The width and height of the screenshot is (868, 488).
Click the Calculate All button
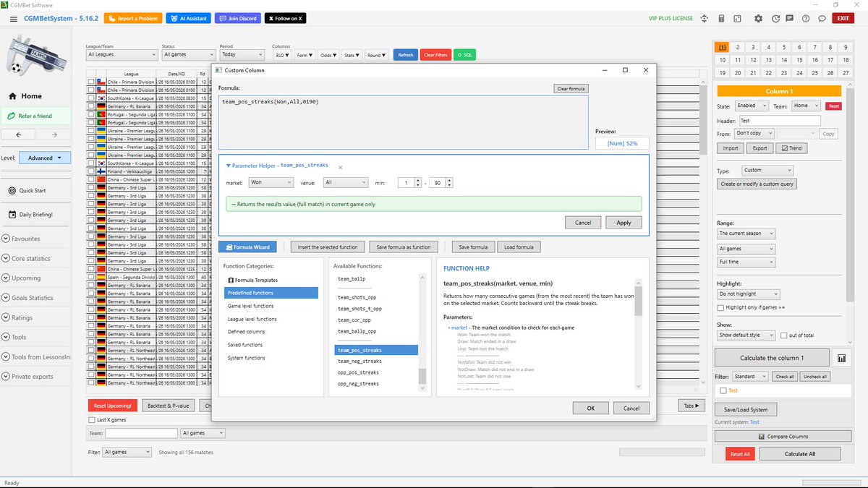800,453
